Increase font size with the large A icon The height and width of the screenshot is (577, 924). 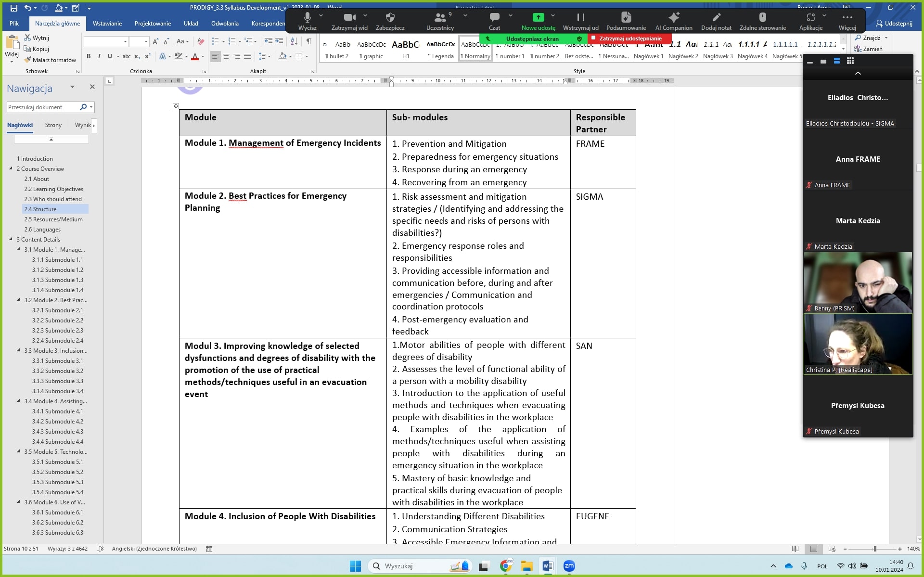tap(155, 41)
